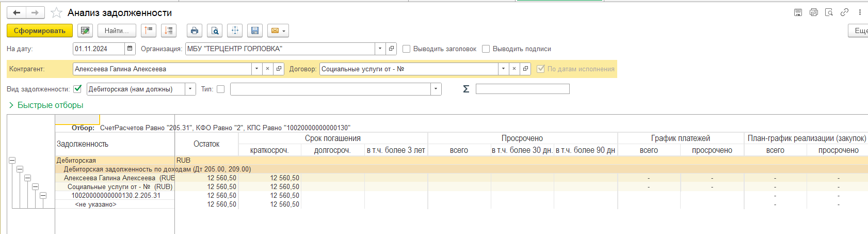The height and width of the screenshot is (234, 868).
Task: Open the Контрагент record with the open icon
Action: click(279, 69)
